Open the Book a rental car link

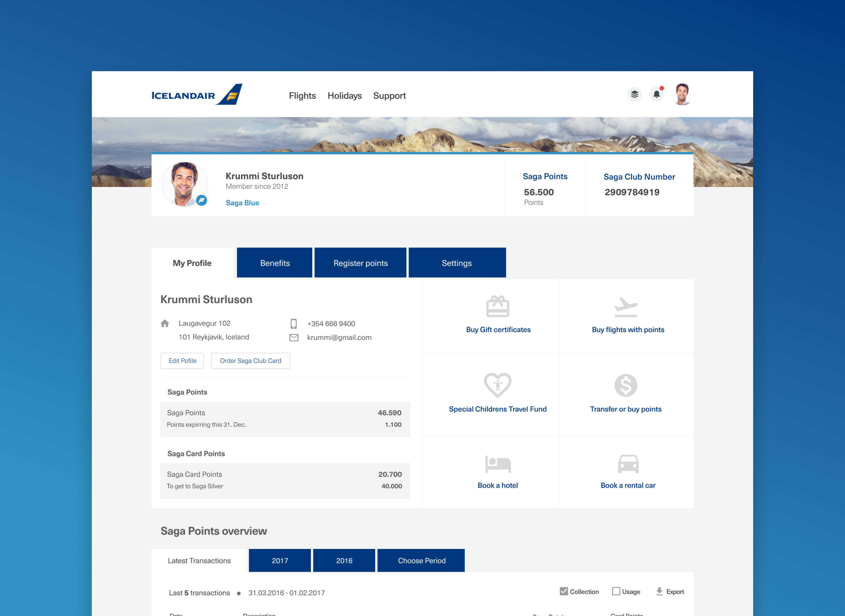point(628,485)
